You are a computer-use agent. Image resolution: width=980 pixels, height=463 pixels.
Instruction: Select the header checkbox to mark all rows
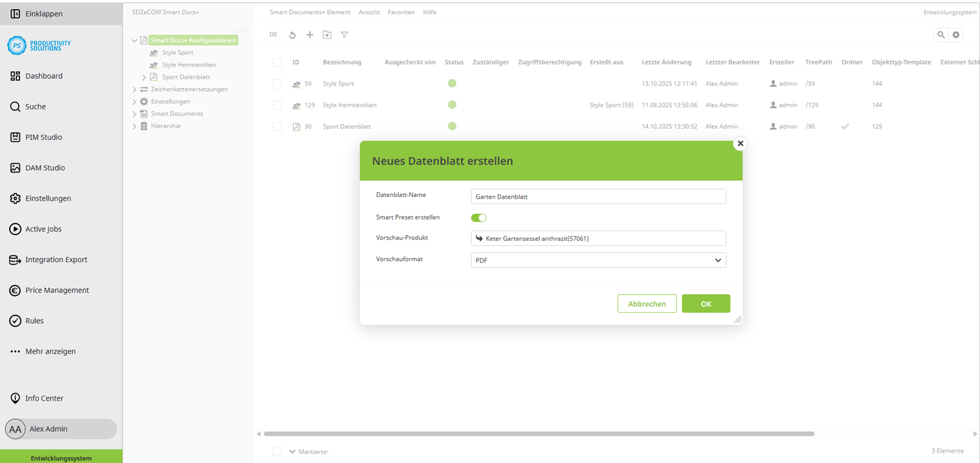(277, 62)
